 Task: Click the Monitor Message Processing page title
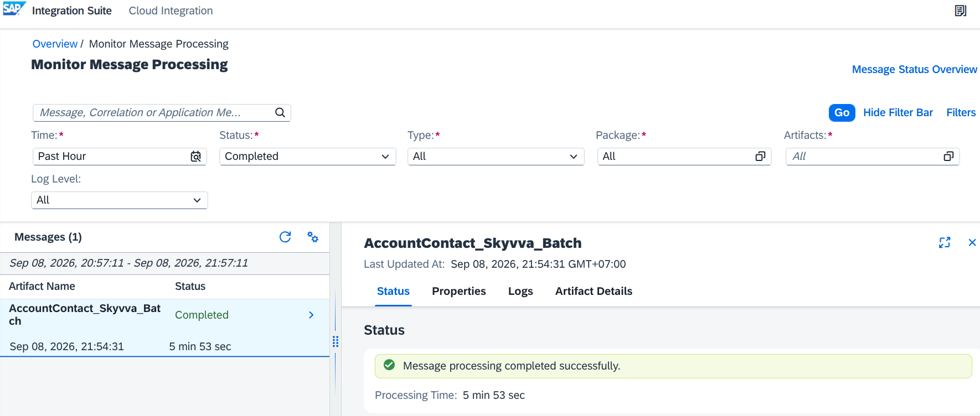point(130,65)
